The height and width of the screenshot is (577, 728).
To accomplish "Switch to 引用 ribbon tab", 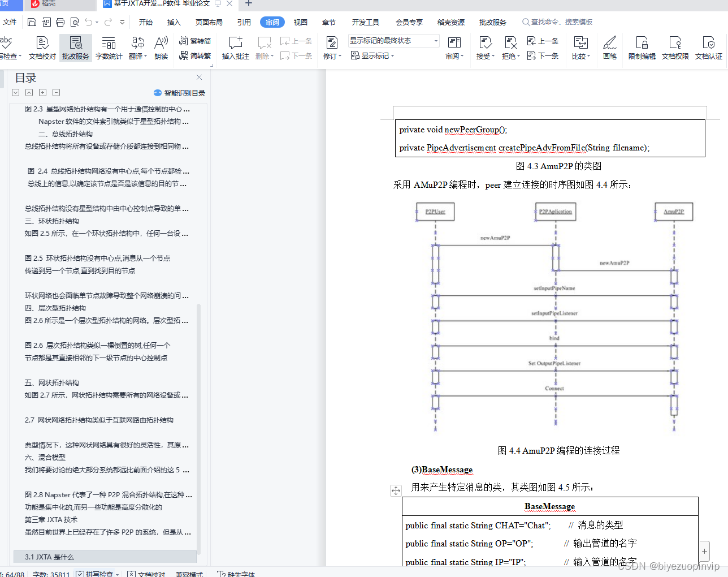I will pos(244,22).
